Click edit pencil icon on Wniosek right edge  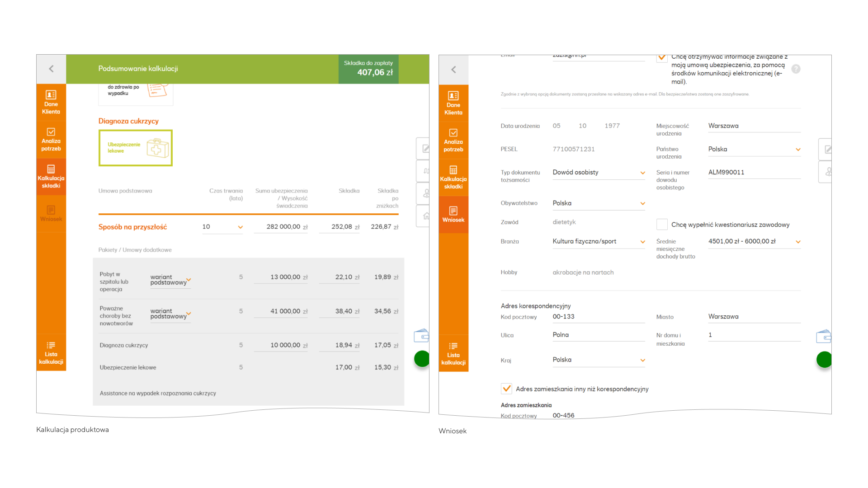[826, 149]
